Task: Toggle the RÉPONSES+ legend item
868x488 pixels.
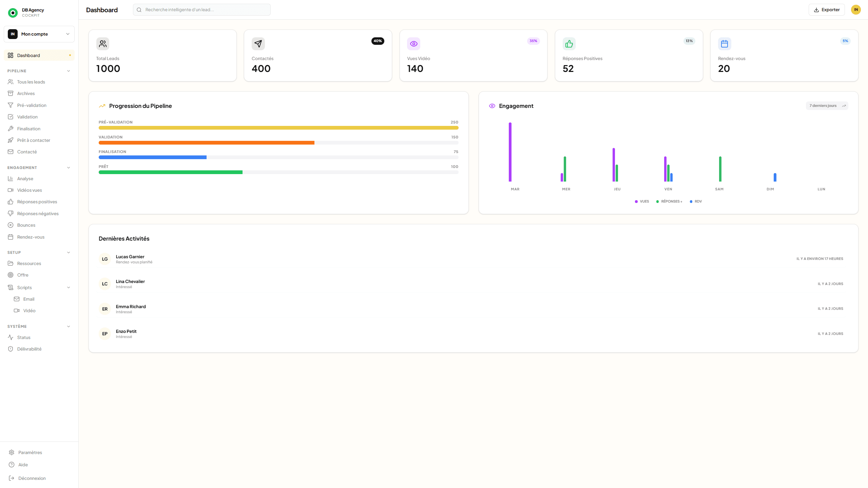Action: point(669,201)
